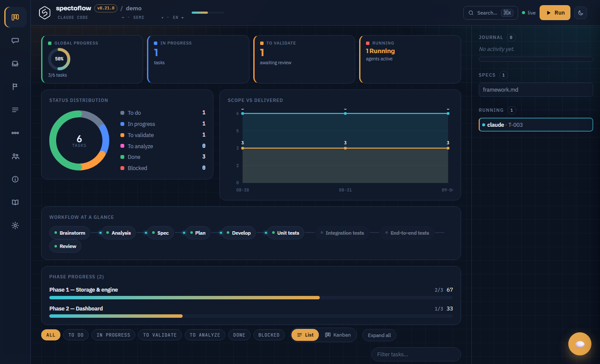Select the BLOCKED filter pill
Viewport: 600px width, 364px height.
[x=269, y=335]
